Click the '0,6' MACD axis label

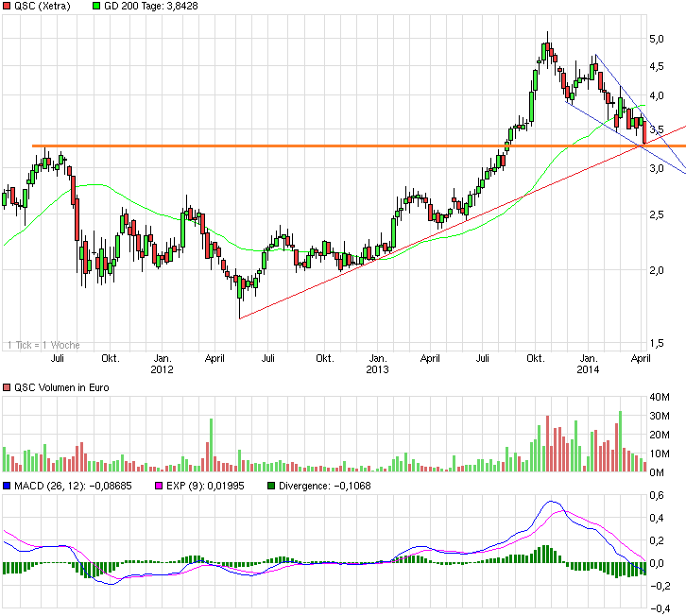(657, 496)
